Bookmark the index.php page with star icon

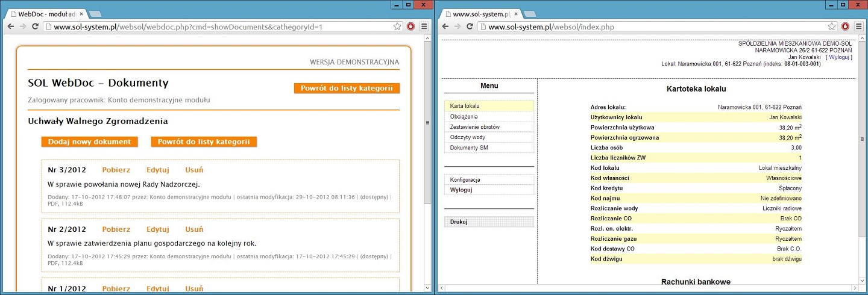point(832,26)
